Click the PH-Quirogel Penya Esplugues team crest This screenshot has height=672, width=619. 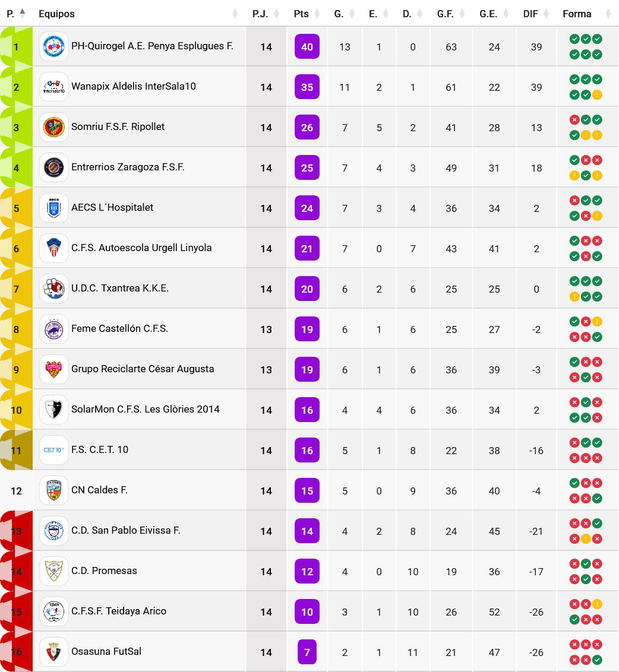54,46
